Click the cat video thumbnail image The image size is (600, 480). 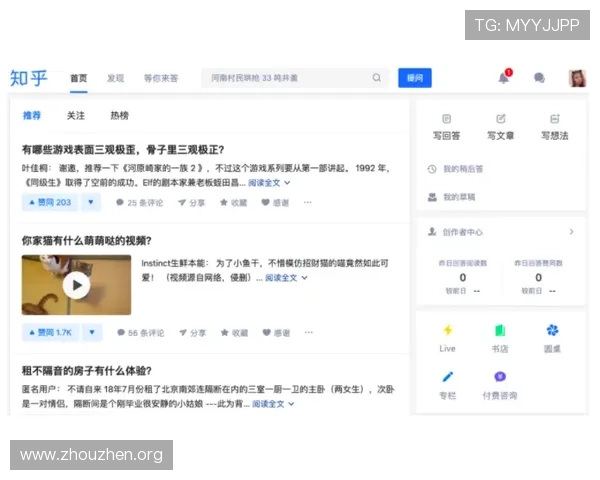(x=77, y=285)
